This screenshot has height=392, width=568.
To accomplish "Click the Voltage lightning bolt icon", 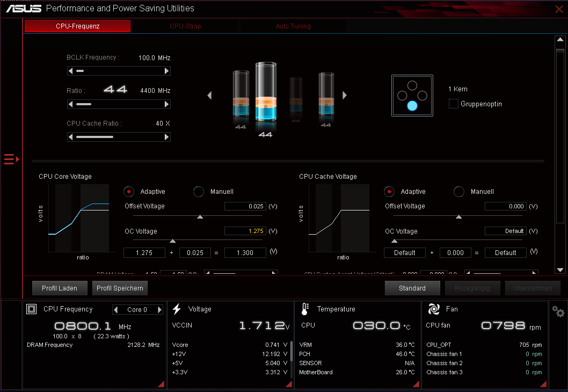I will click(177, 309).
